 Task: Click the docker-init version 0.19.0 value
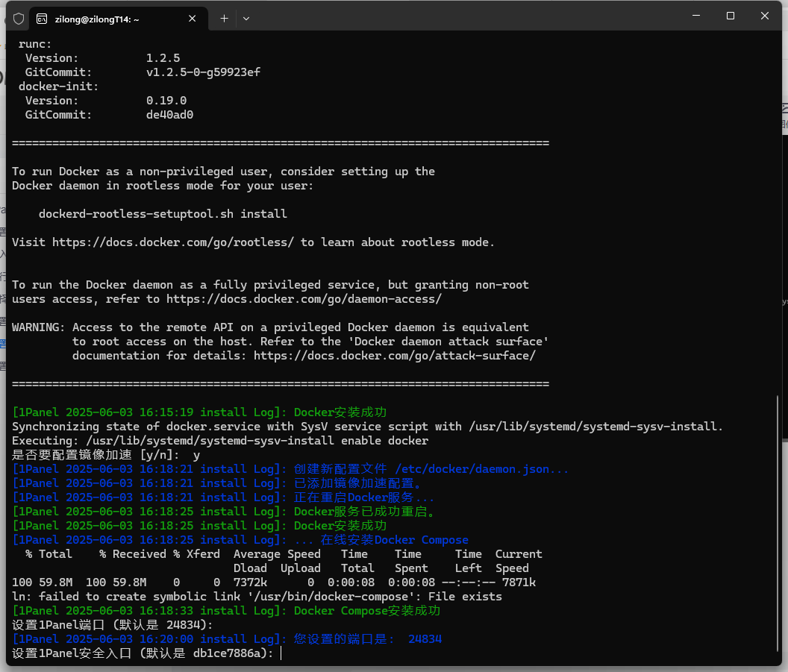(166, 101)
